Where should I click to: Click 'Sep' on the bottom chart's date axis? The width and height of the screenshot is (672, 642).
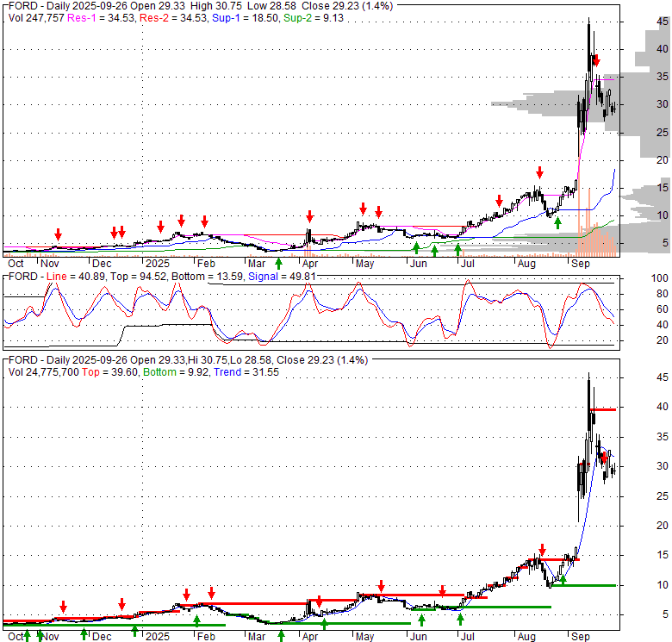coord(581,637)
